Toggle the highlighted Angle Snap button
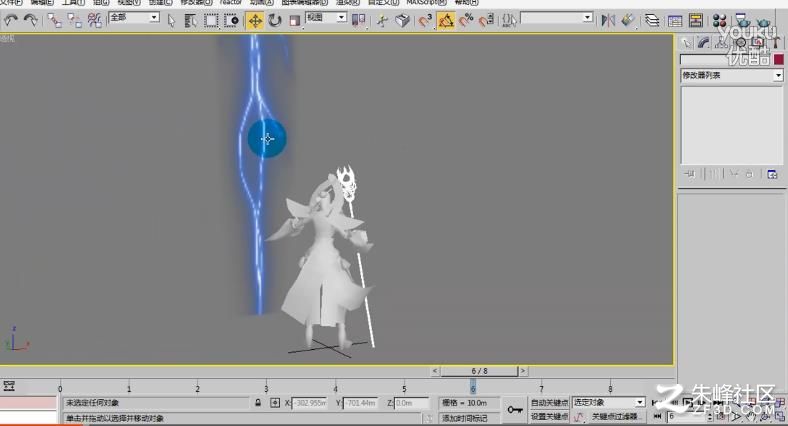788x426 pixels. click(x=446, y=21)
